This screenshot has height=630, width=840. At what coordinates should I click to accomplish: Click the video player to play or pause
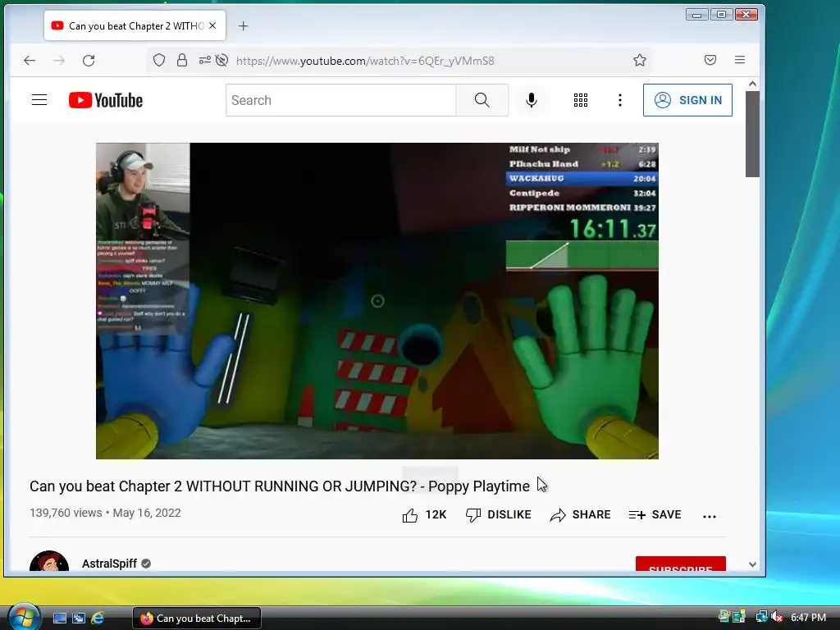(377, 300)
